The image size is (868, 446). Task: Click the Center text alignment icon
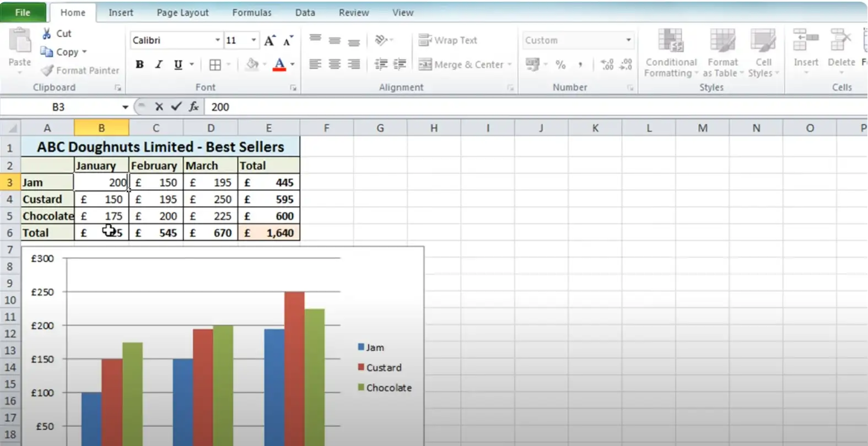coord(335,65)
